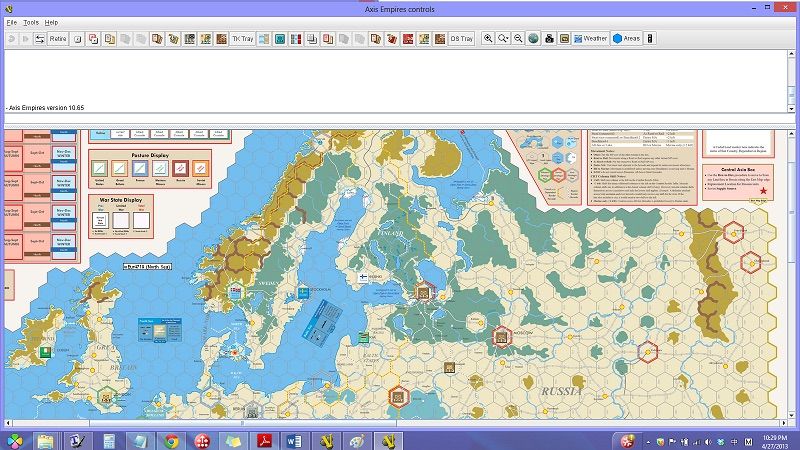The height and width of the screenshot is (450, 800).
Task: Click the system tray clock
Action: point(774,441)
